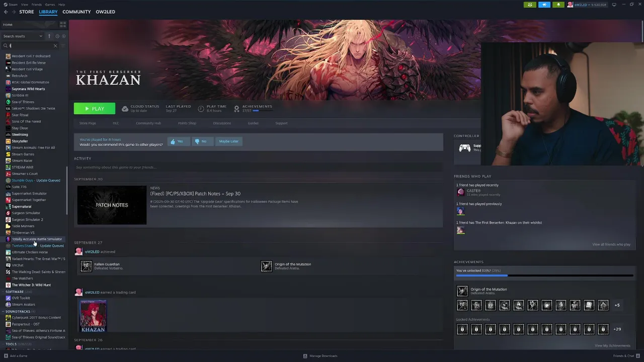Open the notifications bell button

pos(558,5)
